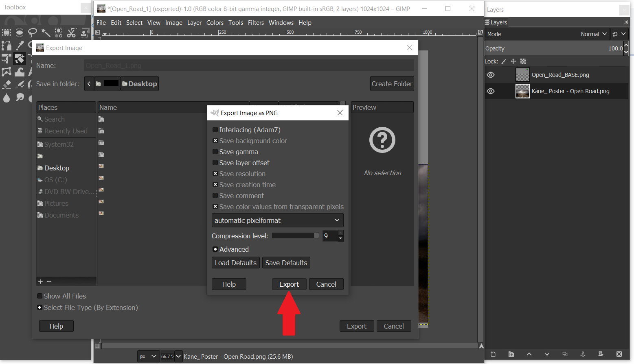Open the automatic pixelformat dropdown
634x364 pixels.
point(277,220)
